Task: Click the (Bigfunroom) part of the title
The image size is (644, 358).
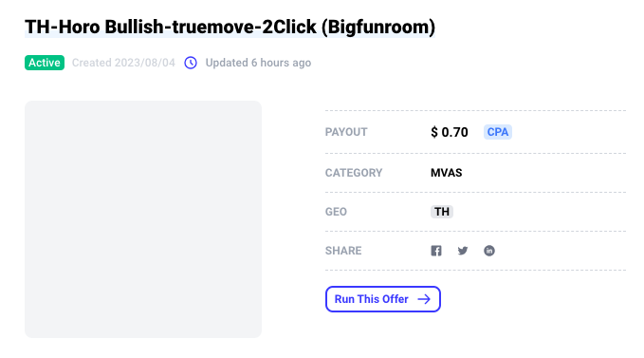Action: (378, 28)
